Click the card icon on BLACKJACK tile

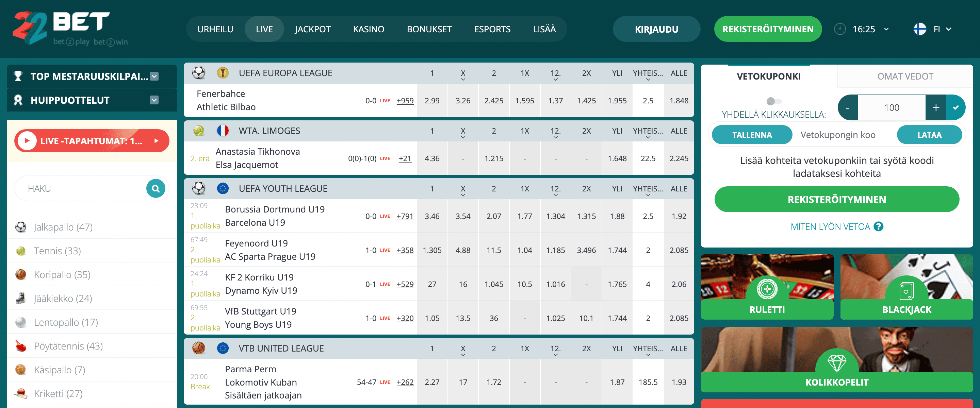(x=906, y=291)
